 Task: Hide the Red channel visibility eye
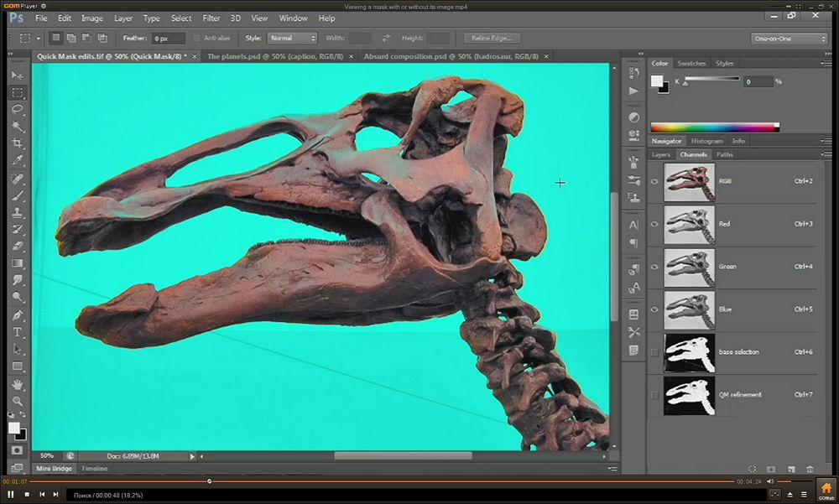[654, 224]
